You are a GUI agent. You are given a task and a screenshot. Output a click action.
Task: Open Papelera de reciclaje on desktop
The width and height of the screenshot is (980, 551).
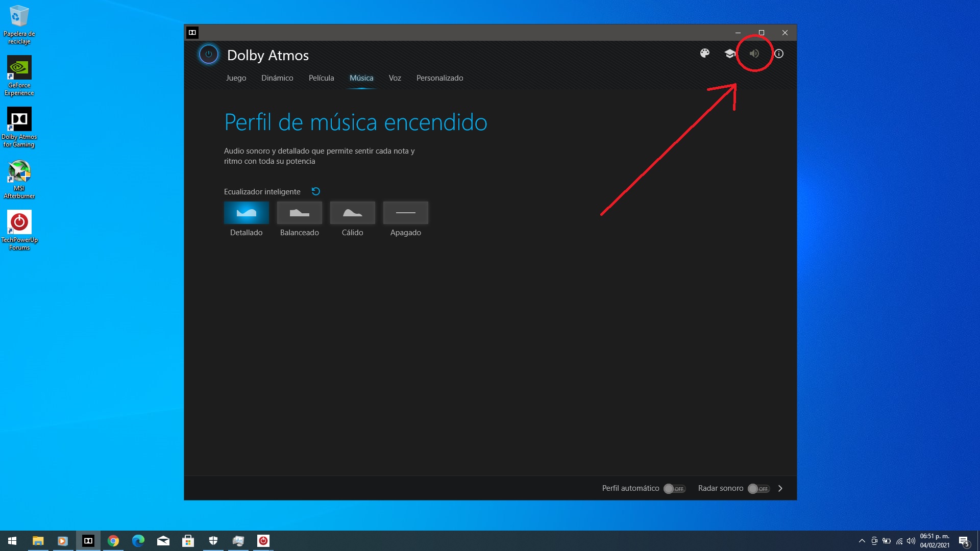[x=19, y=24]
